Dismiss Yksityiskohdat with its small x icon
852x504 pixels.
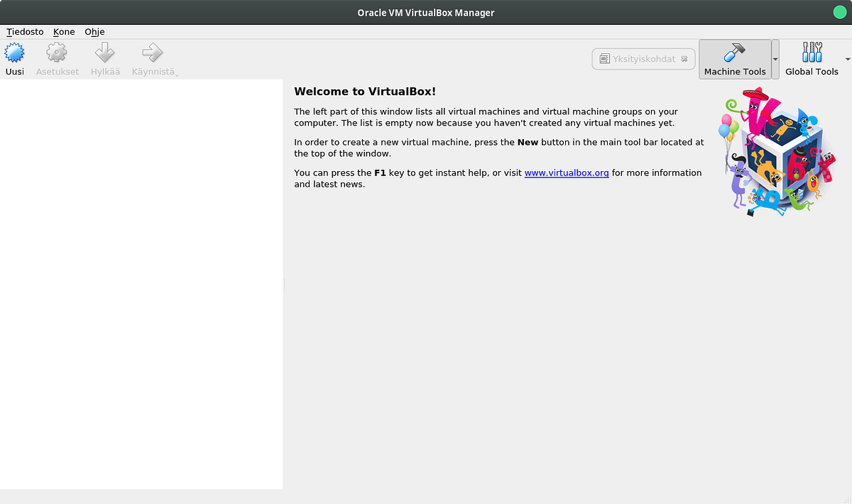click(x=684, y=59)
